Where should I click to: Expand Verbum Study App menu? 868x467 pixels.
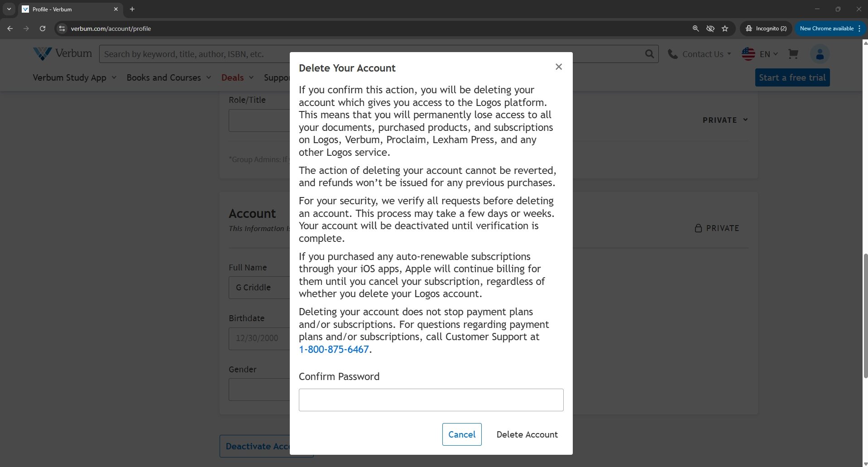[x=75, y=77]
